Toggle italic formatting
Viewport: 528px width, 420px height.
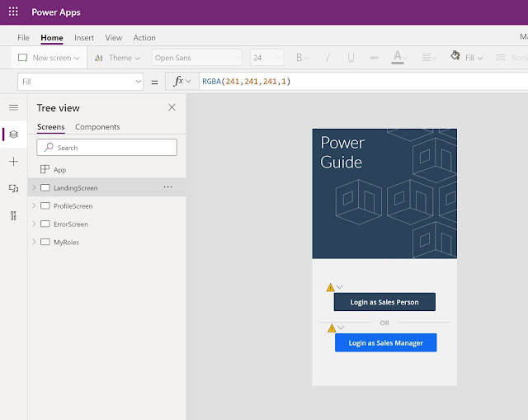pos(328,58)
